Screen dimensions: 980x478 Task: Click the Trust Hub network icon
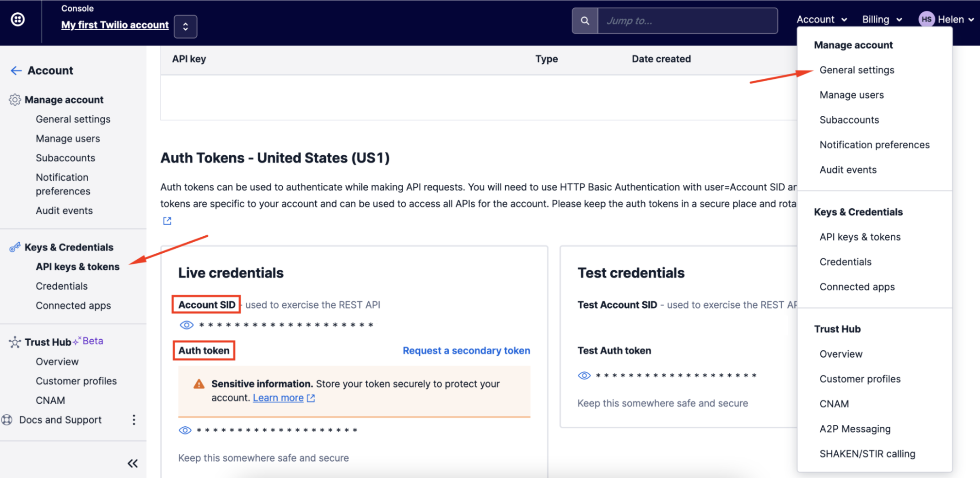15,342
